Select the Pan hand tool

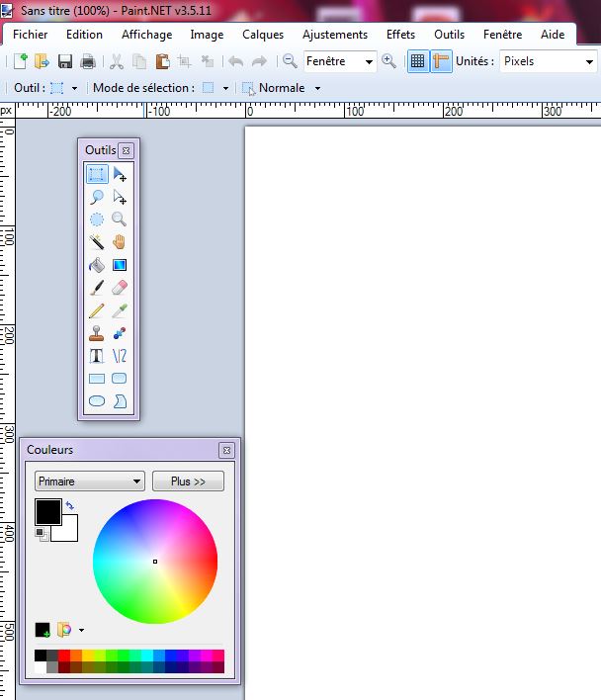pyautogui.click(x=120, y=242)
